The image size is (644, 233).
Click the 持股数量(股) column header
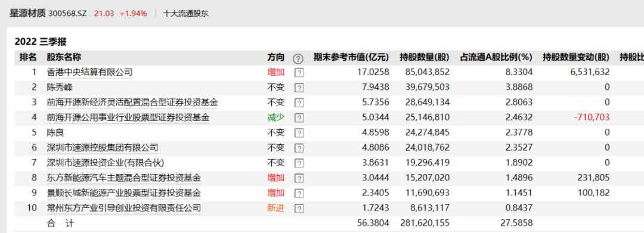tap(425, 57)
